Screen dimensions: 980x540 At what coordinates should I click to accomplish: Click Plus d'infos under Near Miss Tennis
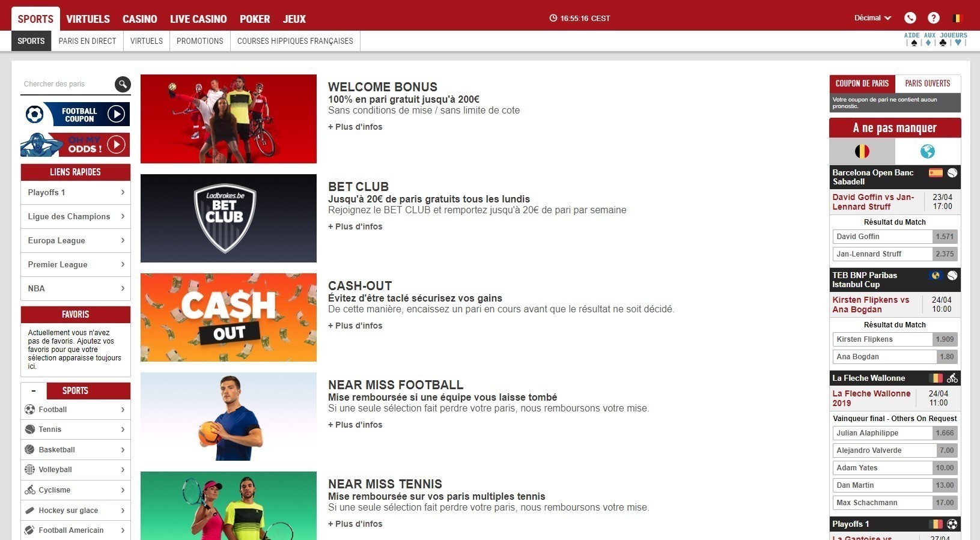tap(355, 524)
